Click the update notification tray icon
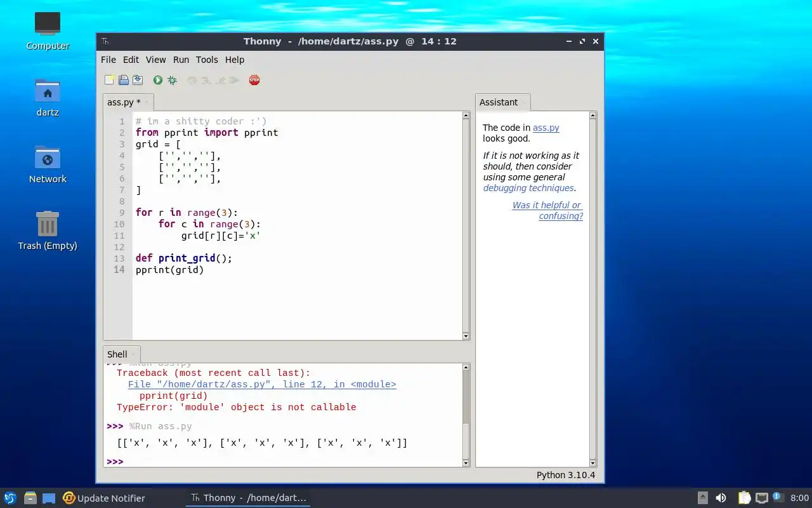This screenshot has height=508, width=812. click(x=778, y=498)
